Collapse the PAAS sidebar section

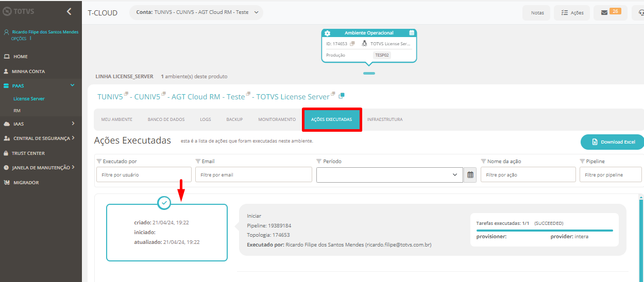[73, 85]
